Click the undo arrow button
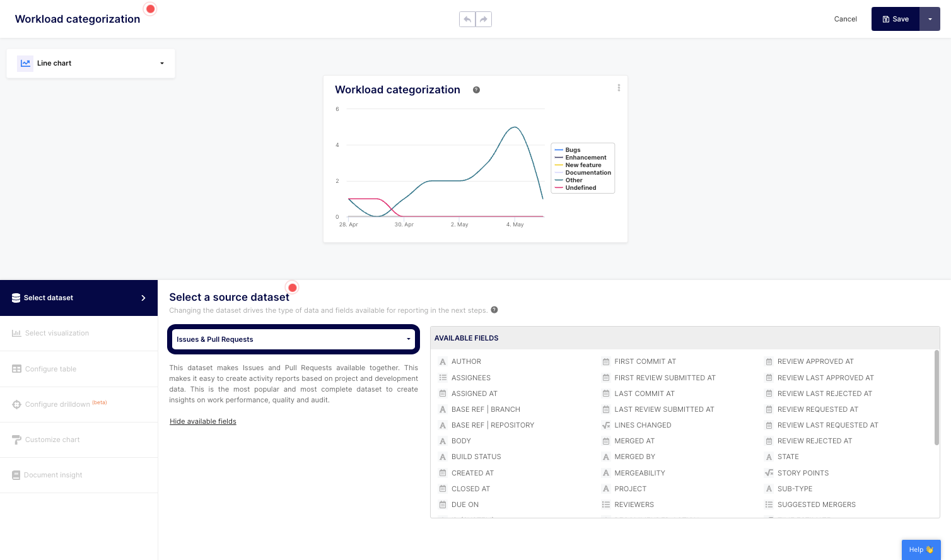The image size is (951, 560). (x=467, y=20)
